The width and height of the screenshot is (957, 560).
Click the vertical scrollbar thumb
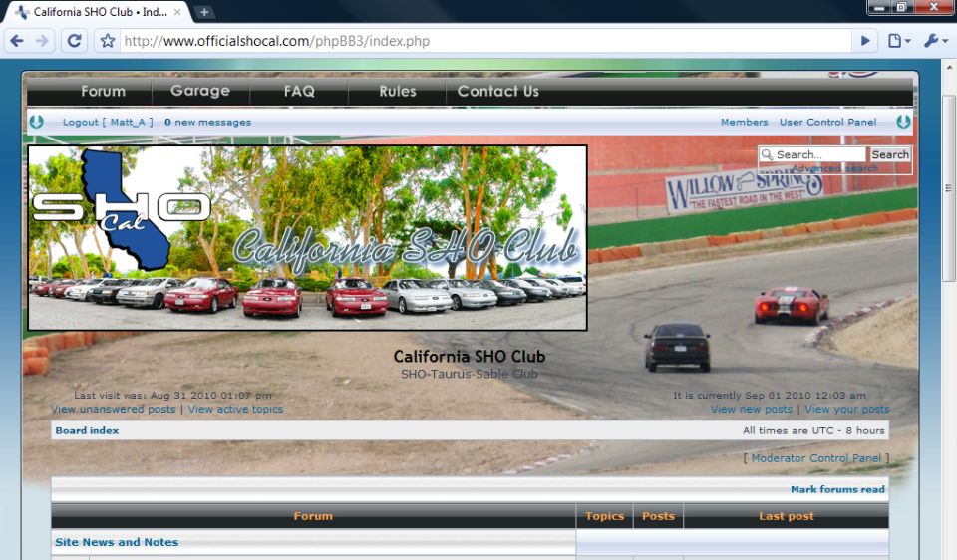click(x=948, y=188)
